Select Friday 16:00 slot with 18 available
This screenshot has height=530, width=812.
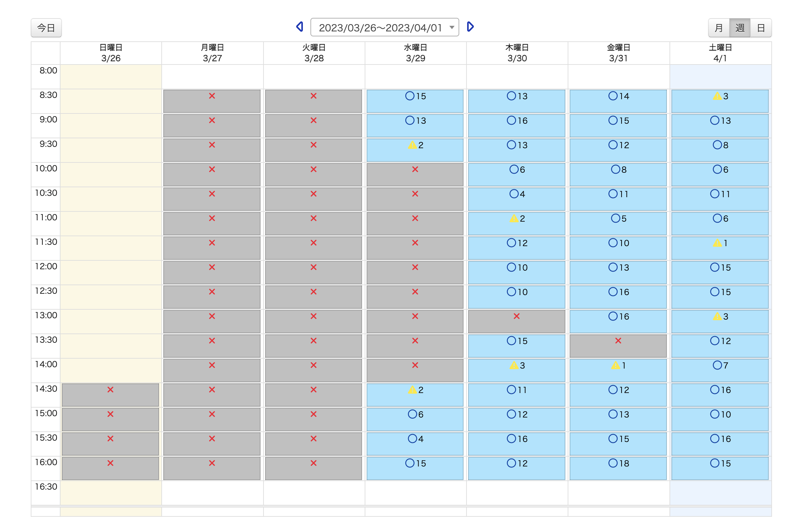click(618, 468)
